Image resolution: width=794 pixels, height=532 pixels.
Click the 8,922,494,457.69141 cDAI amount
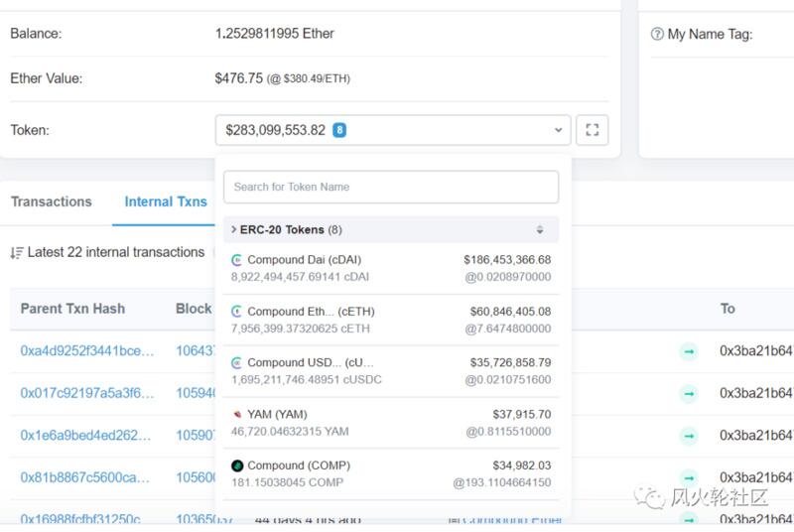click(x=300, y=277)
